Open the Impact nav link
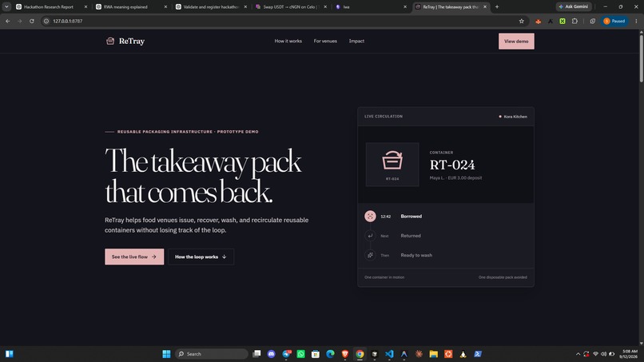 pyautogui.click(x=356, y=41)
